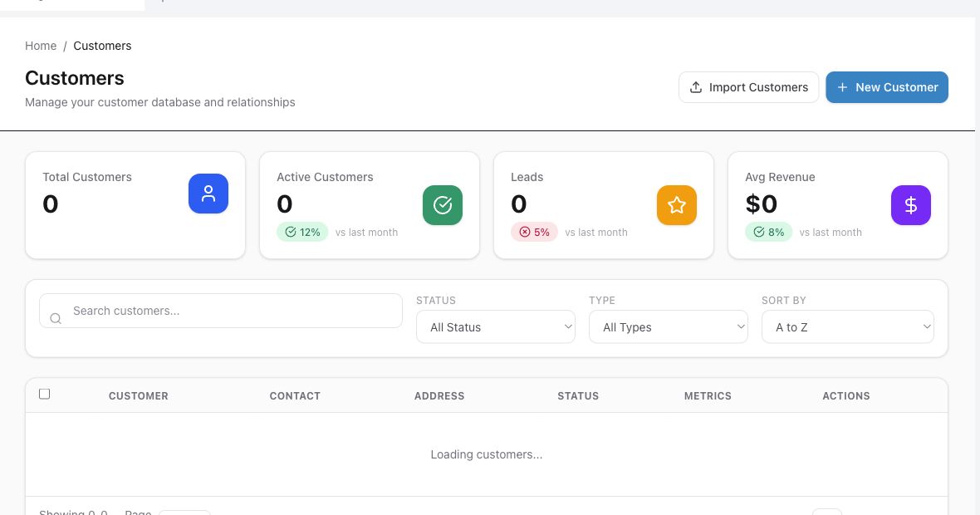Click the 12% green check badge
980x515 pixels.
tap(302, 232)
